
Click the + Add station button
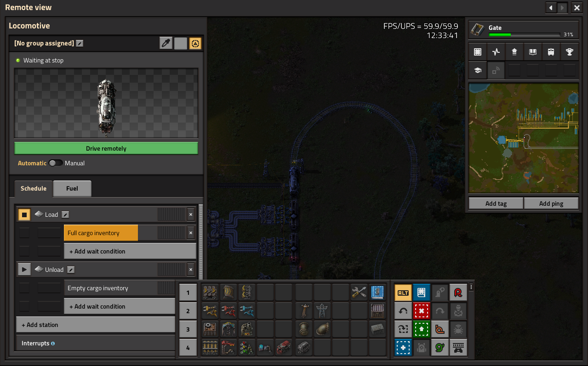click(96, 325)
